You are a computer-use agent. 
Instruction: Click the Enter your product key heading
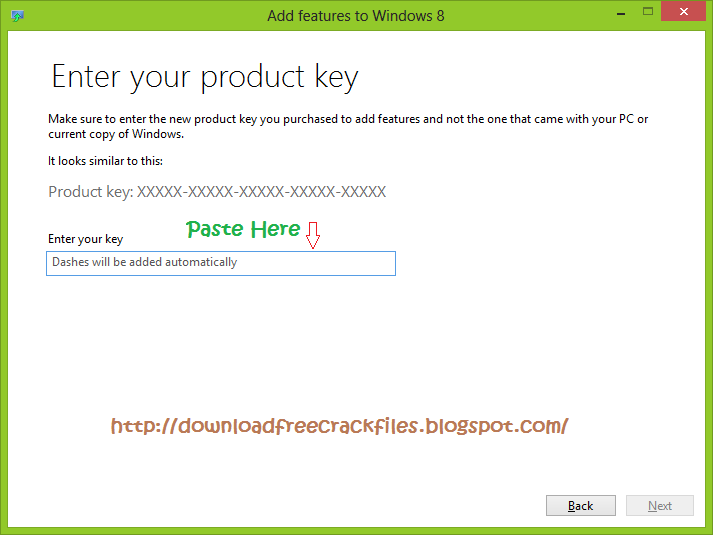coord(205,77)
